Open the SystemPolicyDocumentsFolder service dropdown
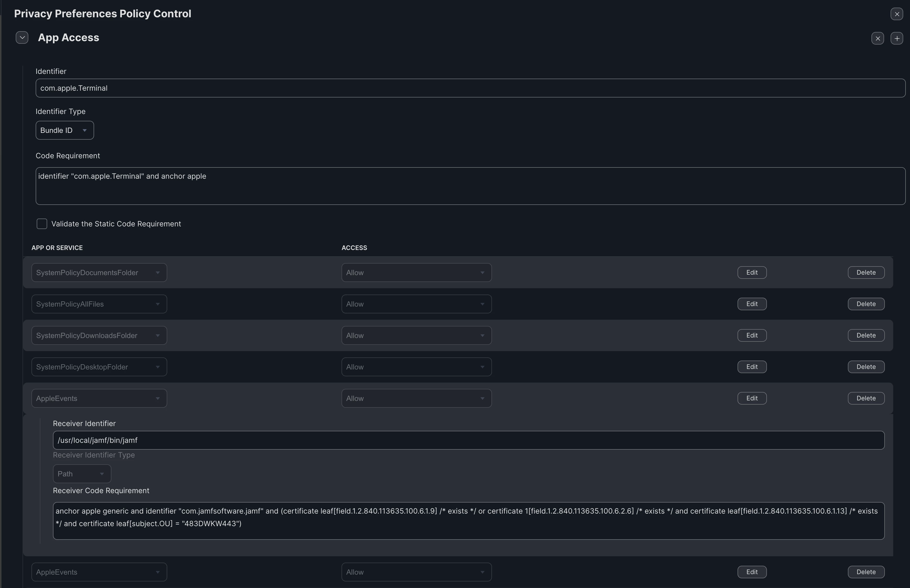The width and height of the screenshot is (910, 588). (99, 273)
